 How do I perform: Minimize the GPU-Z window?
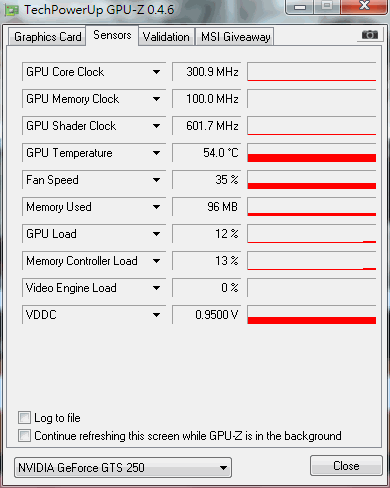coord(300,7)
